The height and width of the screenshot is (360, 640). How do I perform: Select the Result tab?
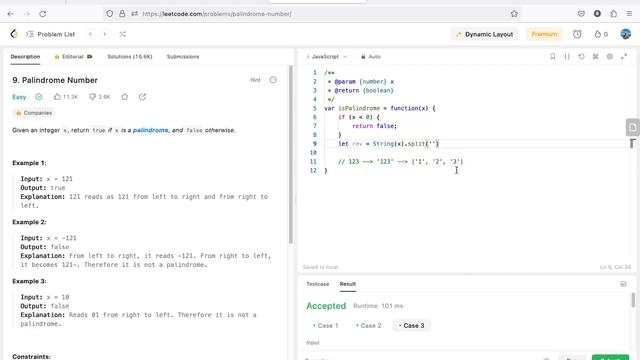pyautogui.click(x=348, y=284)
